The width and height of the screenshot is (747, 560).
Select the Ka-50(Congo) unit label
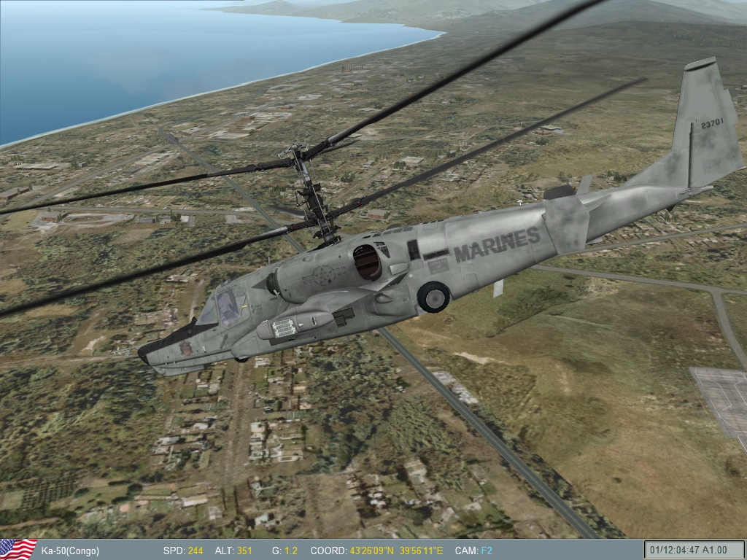click(70, 551)
